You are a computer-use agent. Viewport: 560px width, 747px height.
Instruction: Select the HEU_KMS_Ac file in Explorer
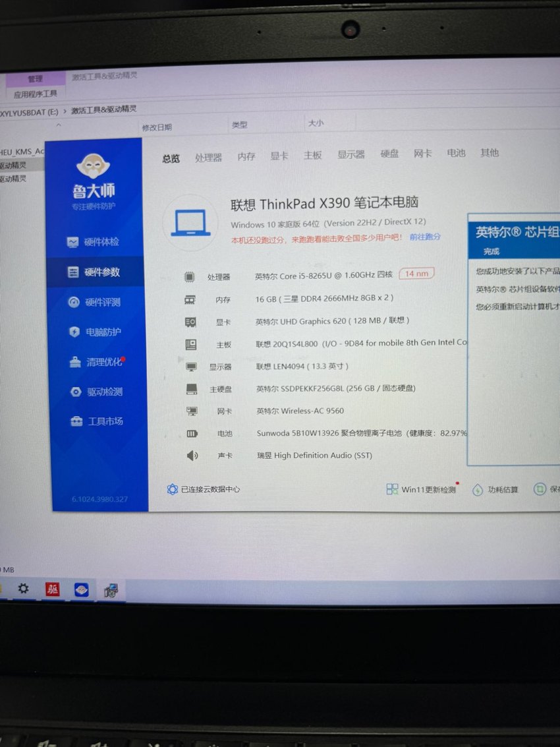coord(22,152)
